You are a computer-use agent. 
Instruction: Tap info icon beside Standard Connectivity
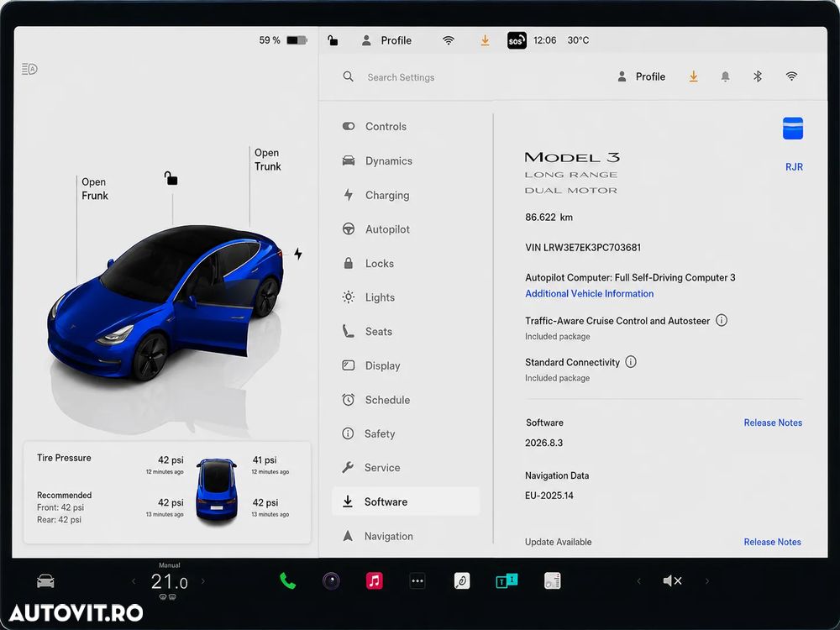pyautogui.click(x=631, y=361)
